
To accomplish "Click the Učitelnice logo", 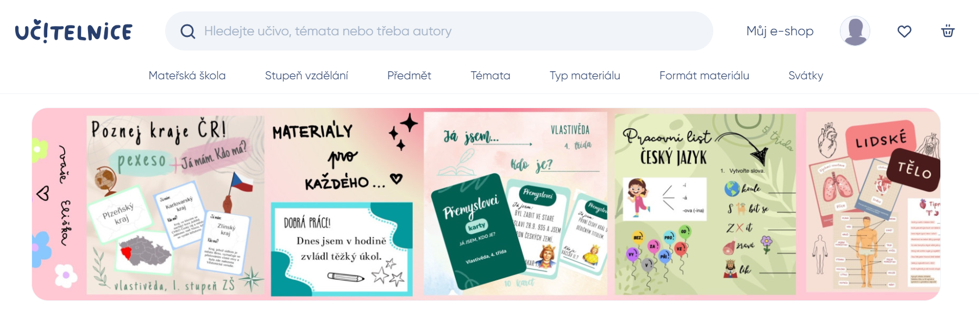I will tap(74, 31).
